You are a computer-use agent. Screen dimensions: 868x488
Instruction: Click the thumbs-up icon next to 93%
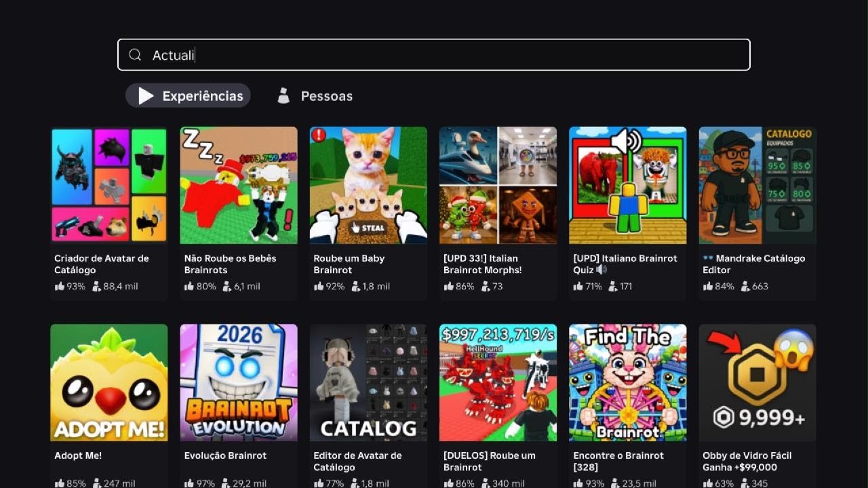59,286
